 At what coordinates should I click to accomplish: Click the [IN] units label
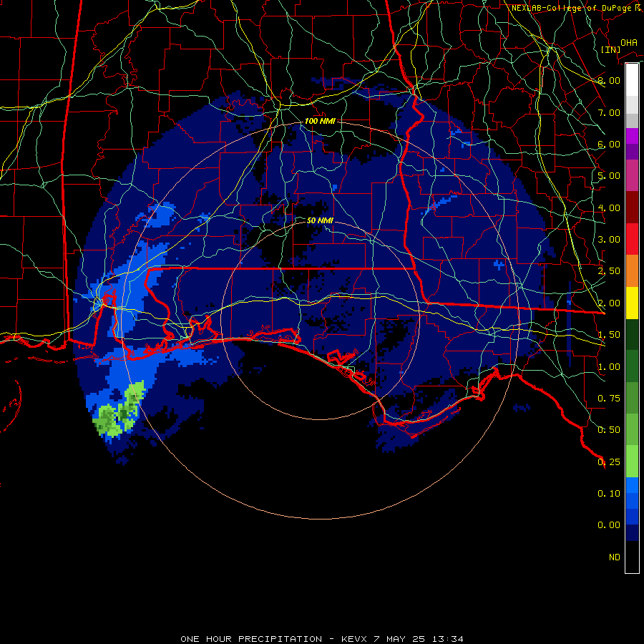(x=610, y=49)
